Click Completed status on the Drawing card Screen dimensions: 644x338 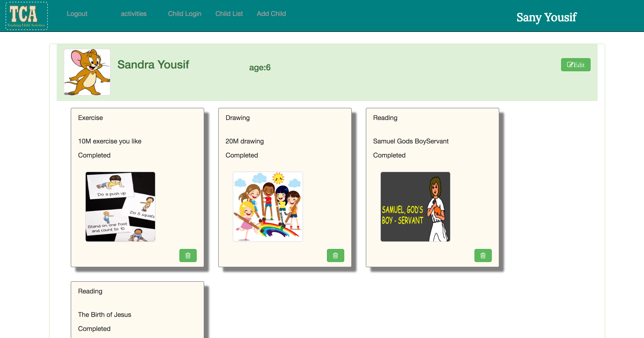pos(242,155)
